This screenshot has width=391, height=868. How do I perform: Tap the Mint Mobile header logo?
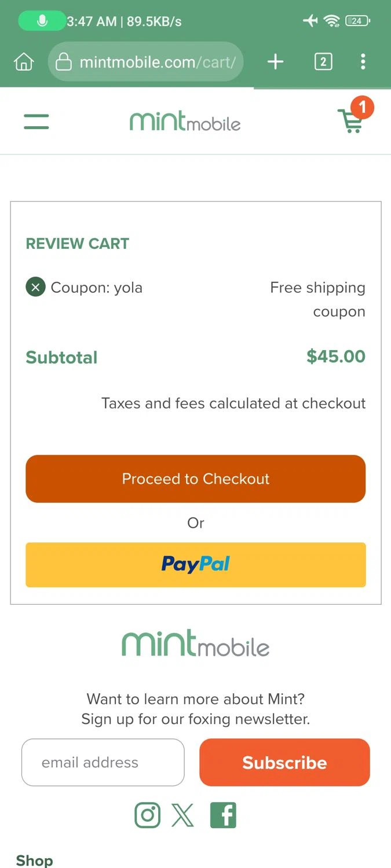pyautogui.click(x=185, y=121)
